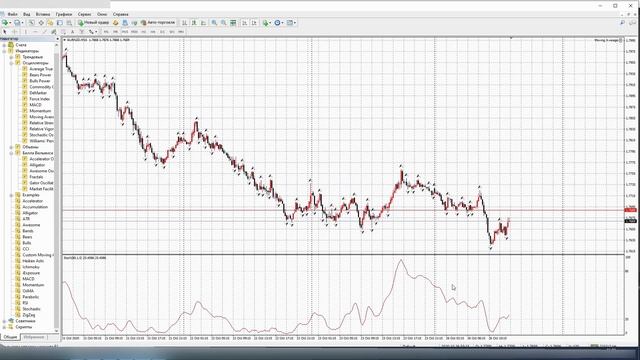Expand the Счета node in Navigator
The width and height of the screenshot is (640, 360).
pyautogui.click(x=4, y=45)
